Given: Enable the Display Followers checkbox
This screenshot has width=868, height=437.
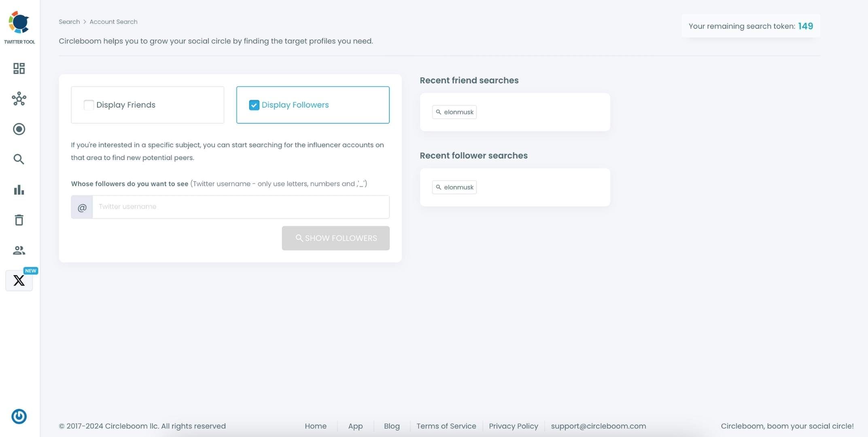Looking at the screenshot, I should (254, 105).
